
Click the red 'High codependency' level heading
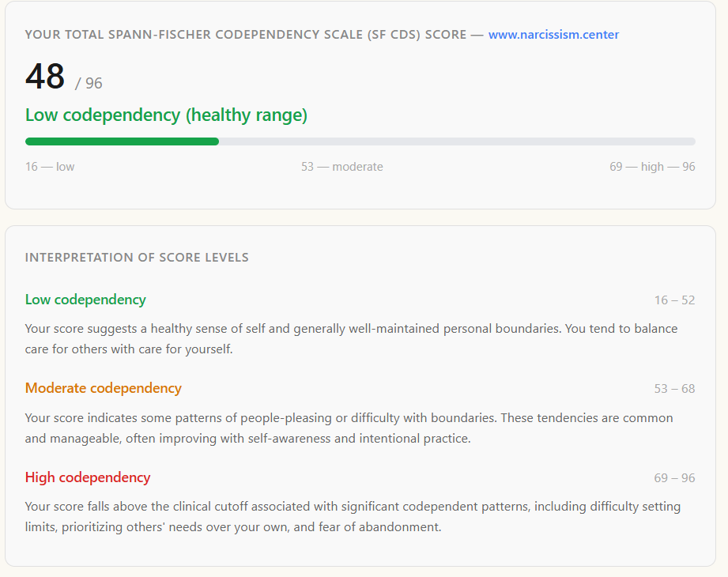tap(88, 477)
